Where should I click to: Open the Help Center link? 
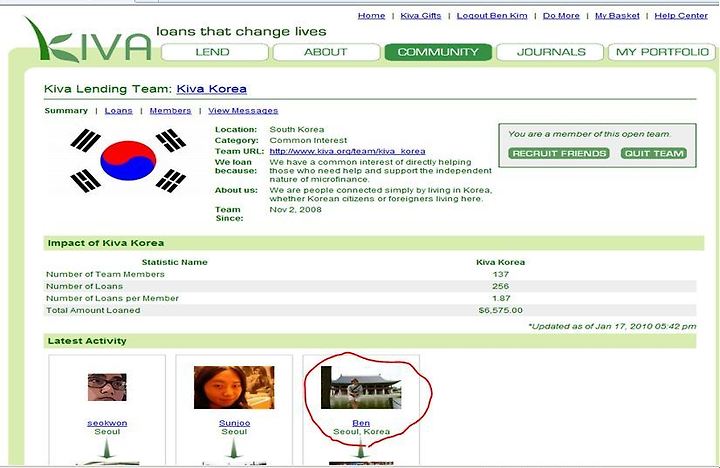coord(681,16)
